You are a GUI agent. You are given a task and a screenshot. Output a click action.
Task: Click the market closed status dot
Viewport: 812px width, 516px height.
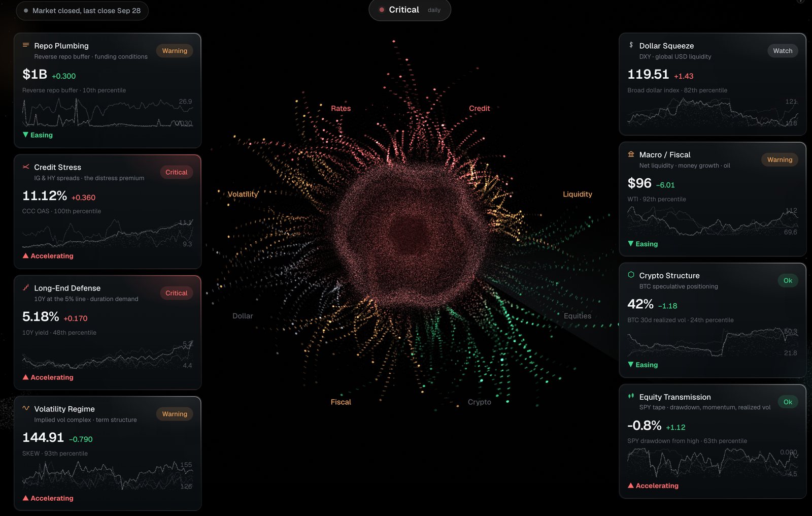[26, 11]
